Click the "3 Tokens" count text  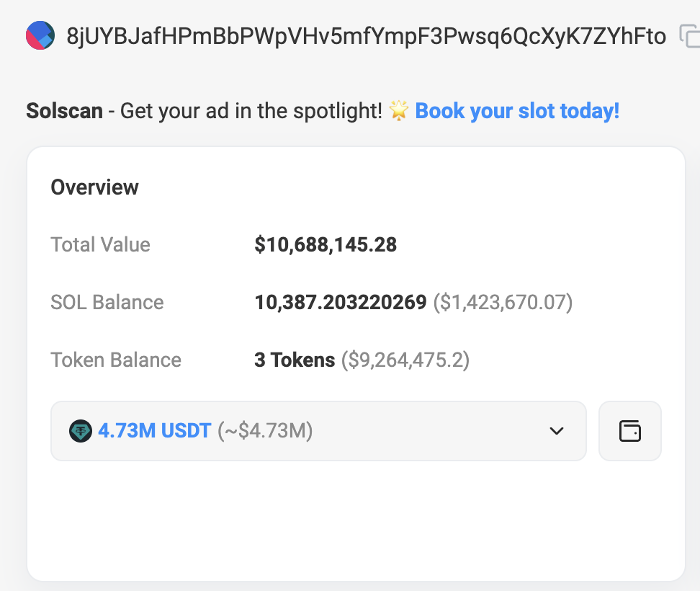tap(295, 360)
